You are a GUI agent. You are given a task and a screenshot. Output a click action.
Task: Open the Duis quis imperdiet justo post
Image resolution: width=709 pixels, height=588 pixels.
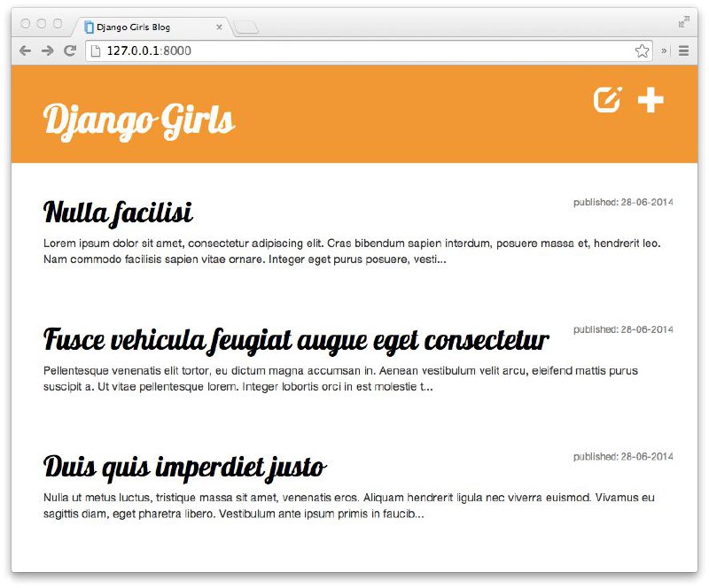[184, 468]
